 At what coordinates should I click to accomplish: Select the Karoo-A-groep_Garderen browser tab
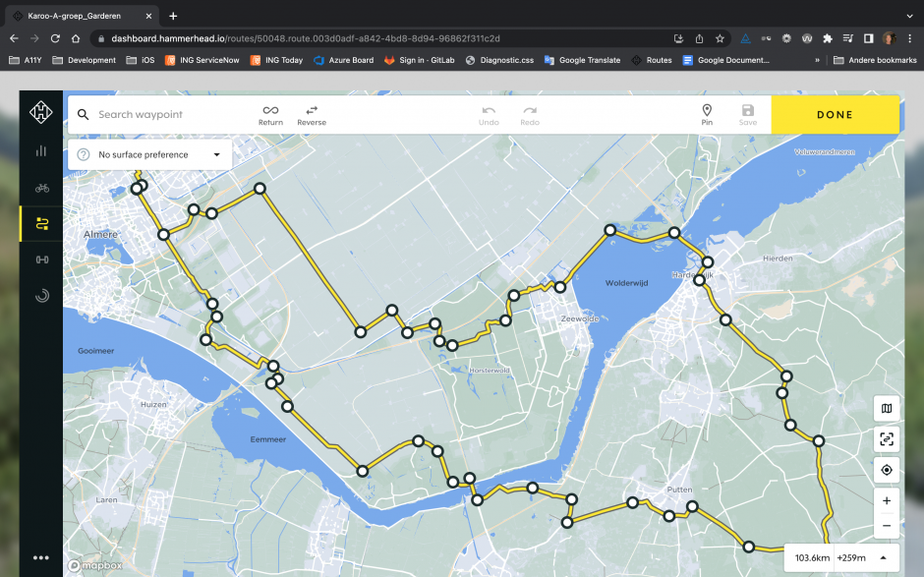(79, 16)
